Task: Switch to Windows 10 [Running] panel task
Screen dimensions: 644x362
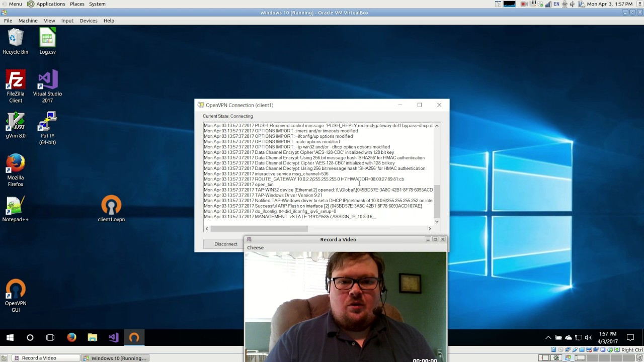Action: [x=115, y=358]
